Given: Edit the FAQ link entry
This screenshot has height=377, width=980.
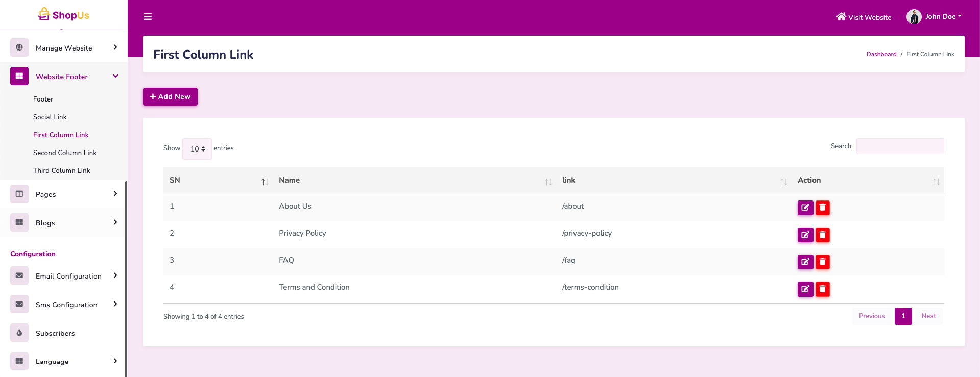Looking at the screenshot, I should pos(805,262).
